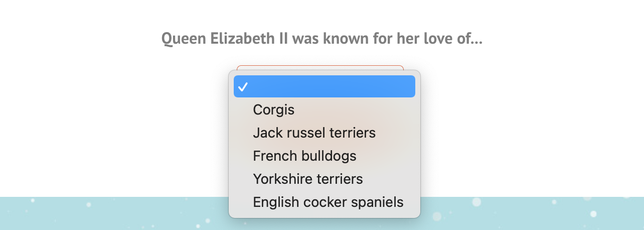The height and width of the screenshot is (230, 644).
Task: Select the Yorkshire terriers option
Action: coord(325,179)
